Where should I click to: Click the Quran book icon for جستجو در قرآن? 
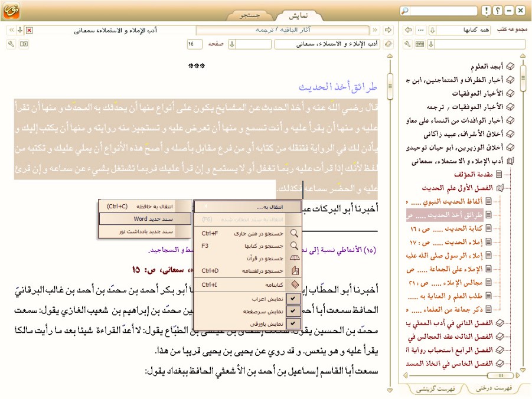point(295,258)
